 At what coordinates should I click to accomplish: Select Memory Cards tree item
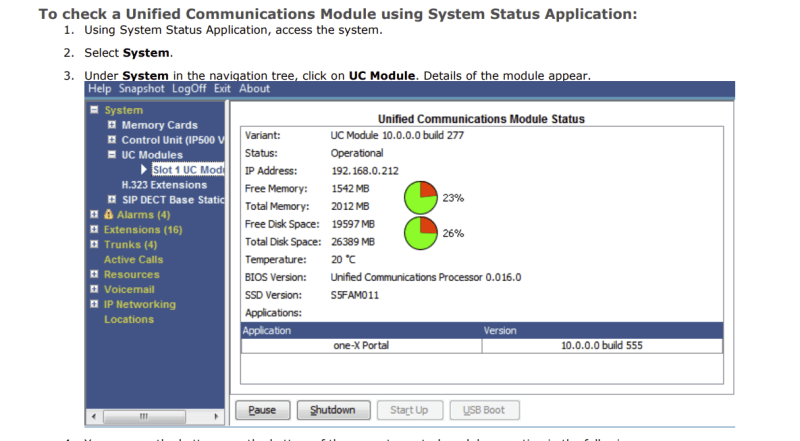[x=159, y=125]
